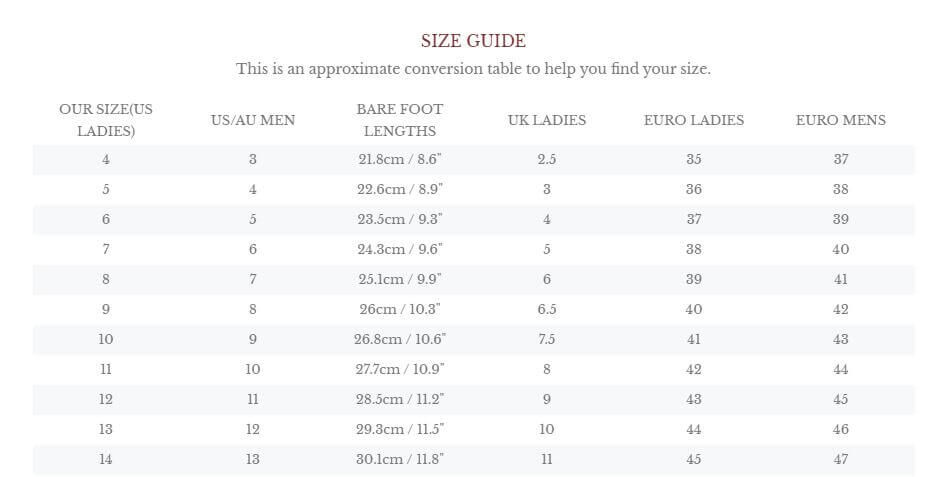Select the UK LADIES column header

click(547, 120)
